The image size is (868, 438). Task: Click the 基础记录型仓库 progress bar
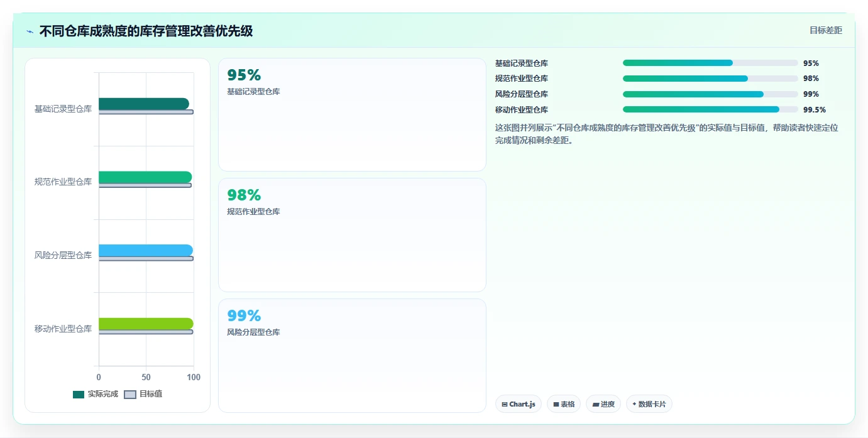(710, 63)
